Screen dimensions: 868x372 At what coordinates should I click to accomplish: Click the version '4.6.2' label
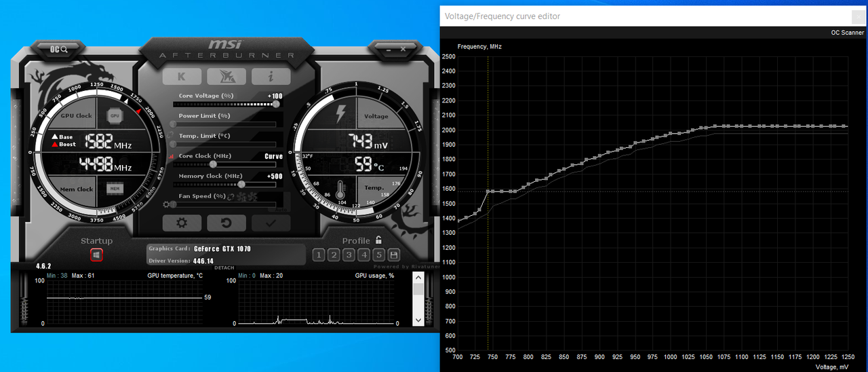coord(43,267)
